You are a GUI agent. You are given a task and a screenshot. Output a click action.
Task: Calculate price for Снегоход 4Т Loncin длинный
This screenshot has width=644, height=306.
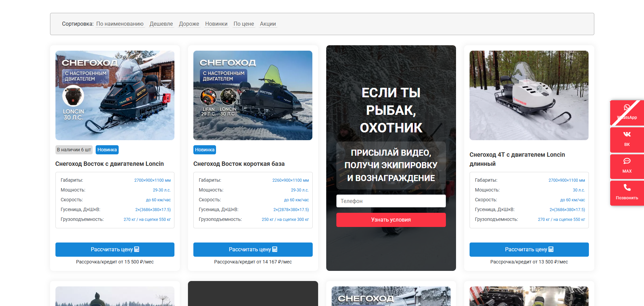click(529, 250)
